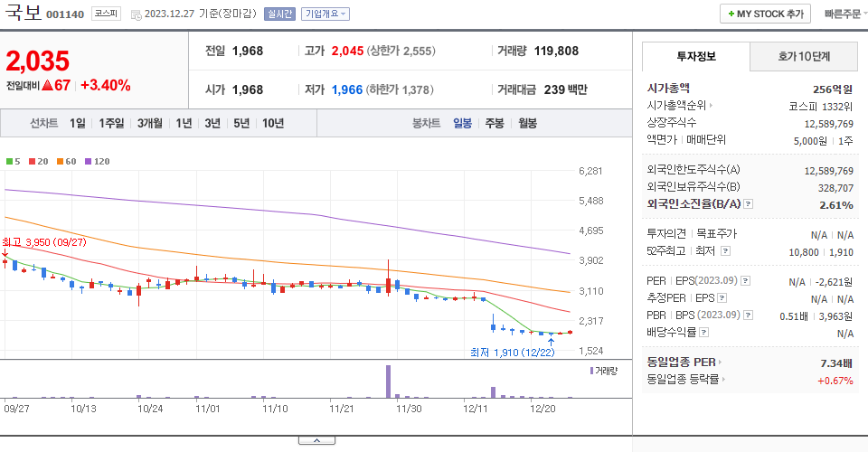This screenshot has height=452, width=868.
Task: Click the 52-week value 10,800
Action: [804, 252]
